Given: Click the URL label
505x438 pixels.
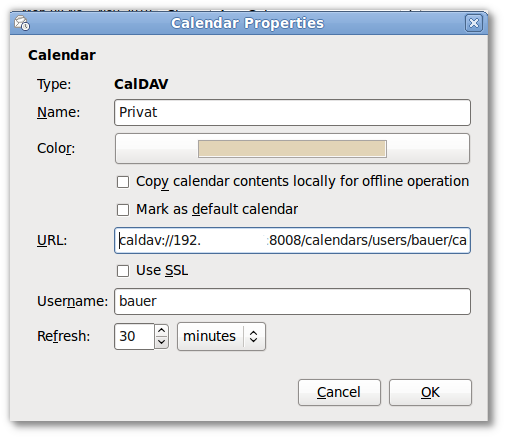Looking at the screenshot, I should coord(52,240).
